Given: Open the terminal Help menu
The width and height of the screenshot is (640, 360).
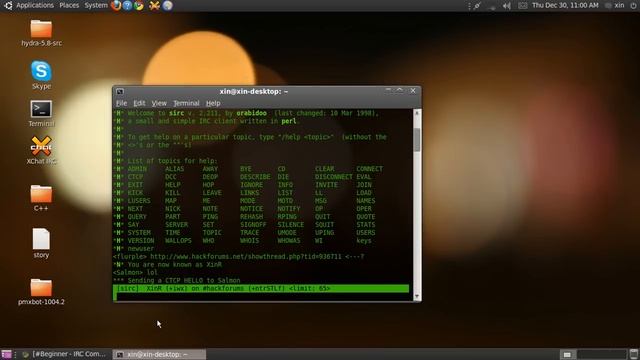Looking at the screenshot, I should coord(213,103).
